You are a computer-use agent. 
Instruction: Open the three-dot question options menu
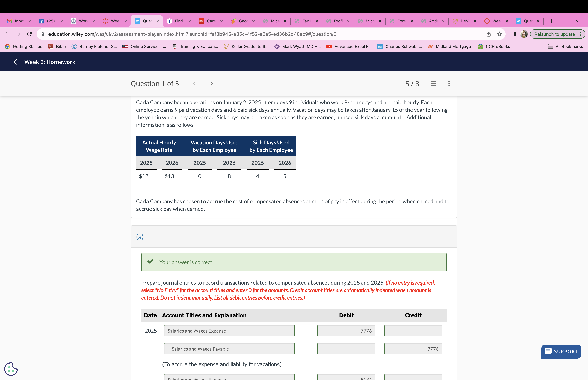tap(449, 84)
